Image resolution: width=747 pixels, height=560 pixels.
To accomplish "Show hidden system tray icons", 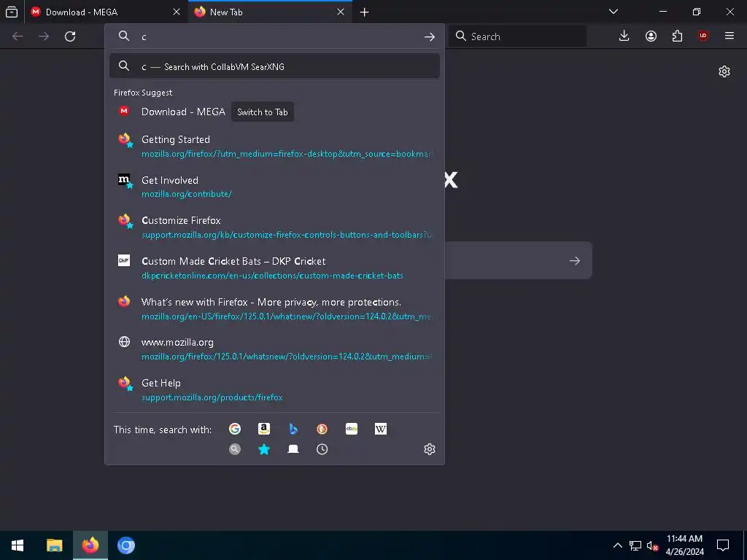I will pyautogui.click(x=617, y=545).
